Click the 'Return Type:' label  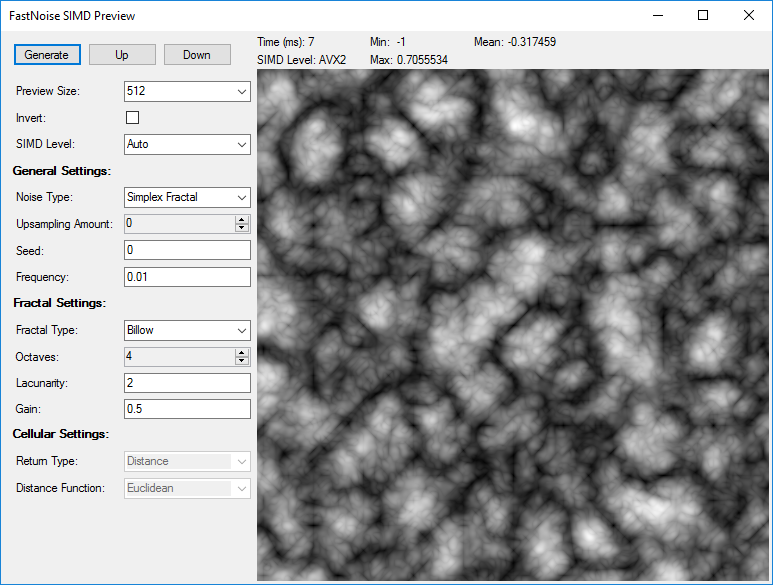tap(47, 461)
